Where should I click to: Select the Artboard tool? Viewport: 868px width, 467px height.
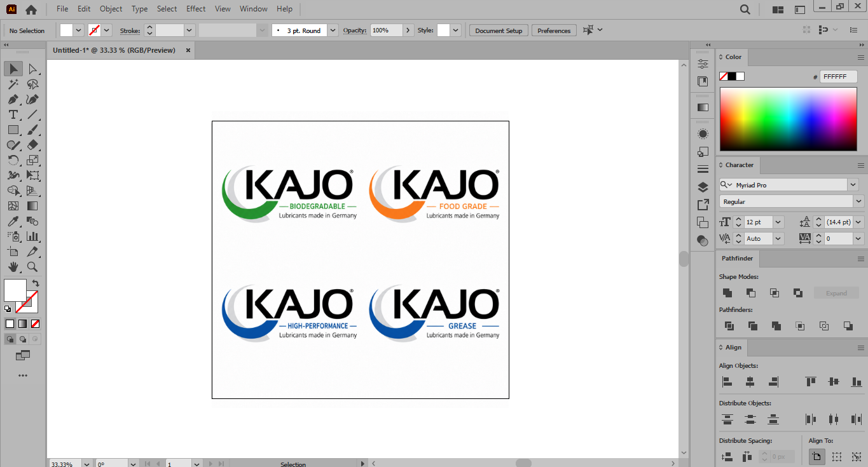coord(13,252)
